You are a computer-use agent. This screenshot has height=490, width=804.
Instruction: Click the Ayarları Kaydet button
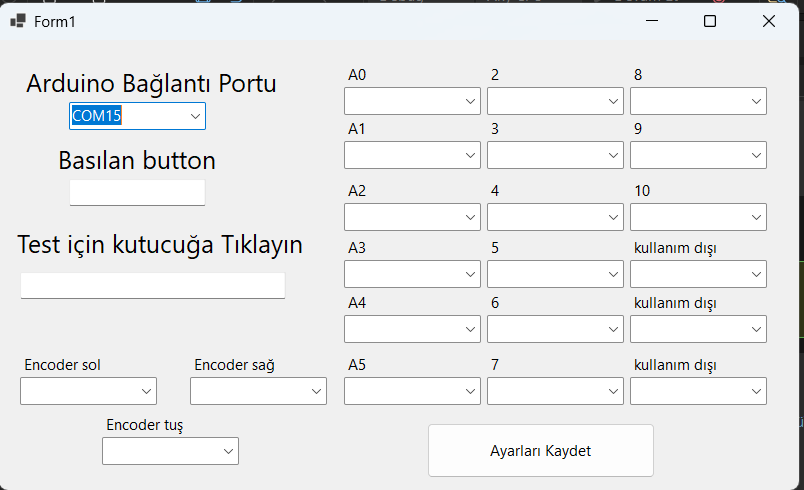point(541,451)
